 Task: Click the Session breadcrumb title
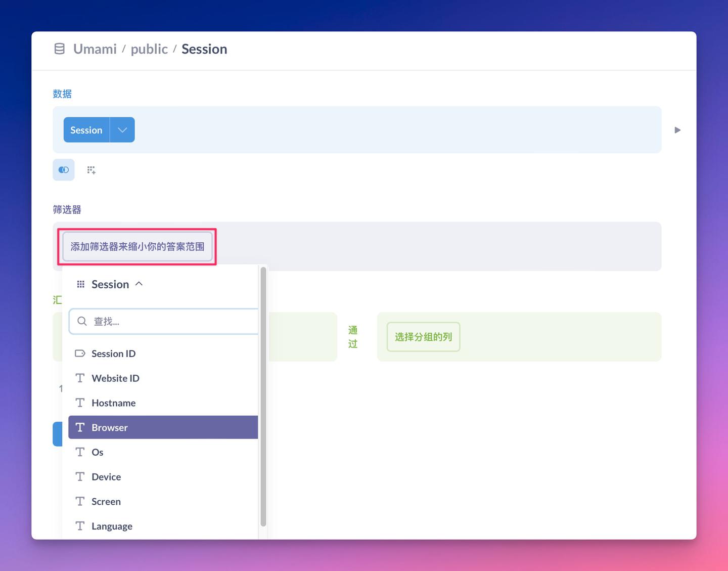pyautogui.click(x=204, y=49)
